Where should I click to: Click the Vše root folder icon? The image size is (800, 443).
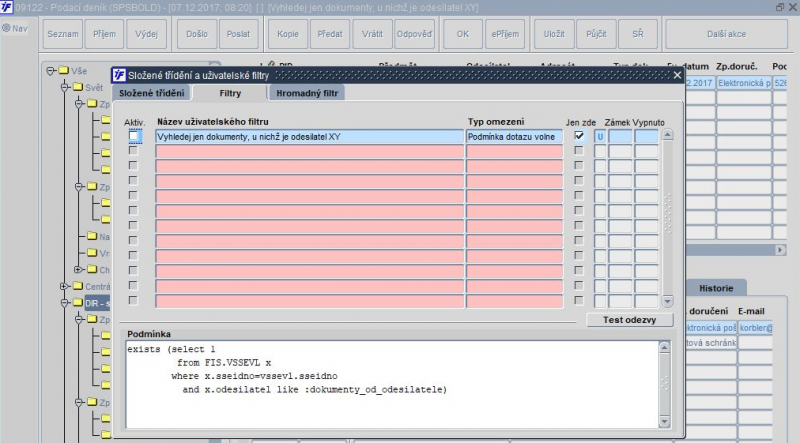tap(63, 71)
